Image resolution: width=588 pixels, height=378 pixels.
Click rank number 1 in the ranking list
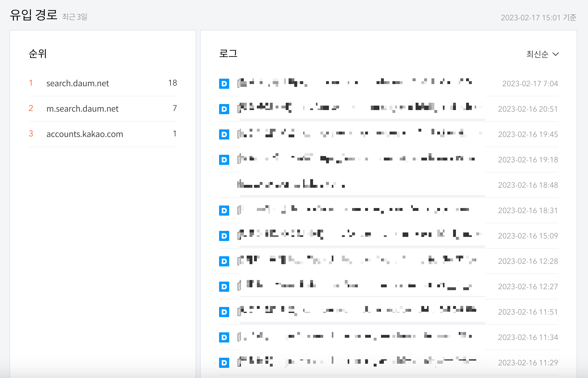tap(31, 83)
